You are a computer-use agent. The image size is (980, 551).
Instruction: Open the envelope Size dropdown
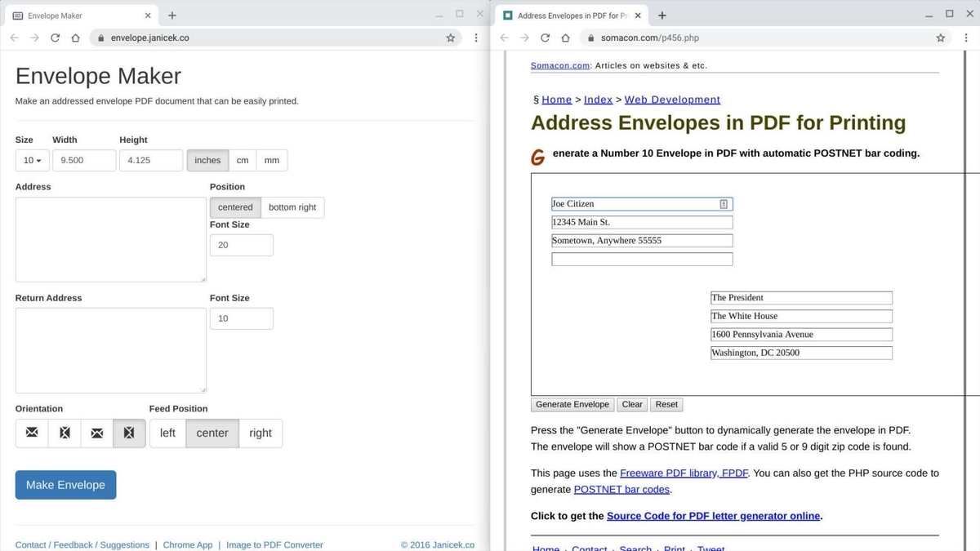(x=31, y=160)
